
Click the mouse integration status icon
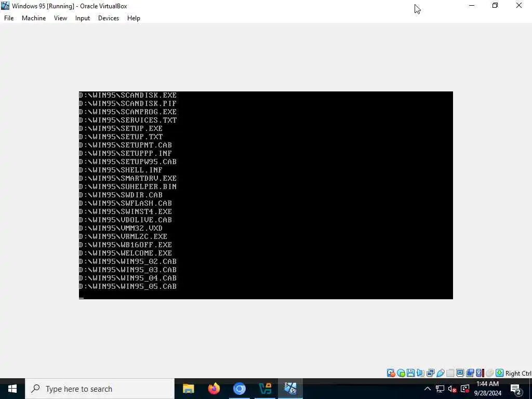click(489, 373)
